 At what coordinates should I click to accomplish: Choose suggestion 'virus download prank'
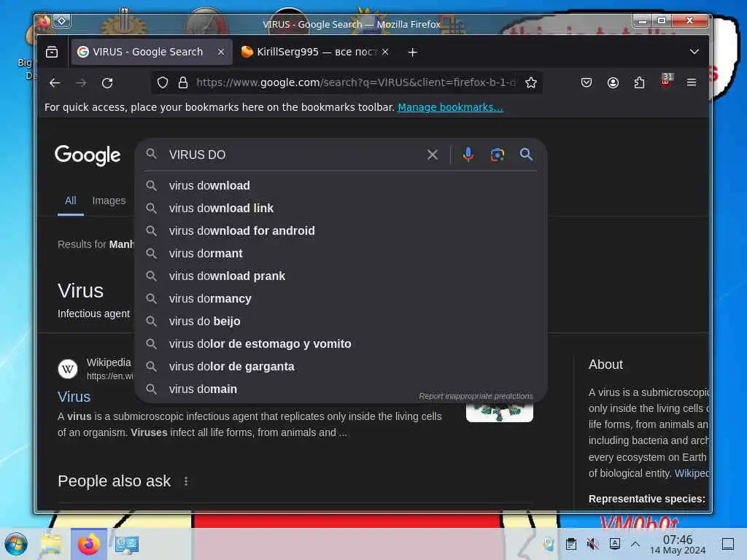pos(341,276)
